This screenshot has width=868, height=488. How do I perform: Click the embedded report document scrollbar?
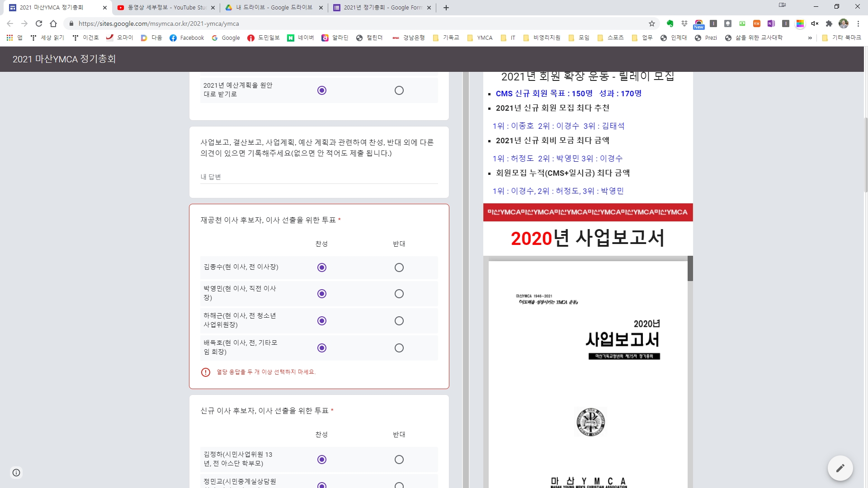(690, 268)
